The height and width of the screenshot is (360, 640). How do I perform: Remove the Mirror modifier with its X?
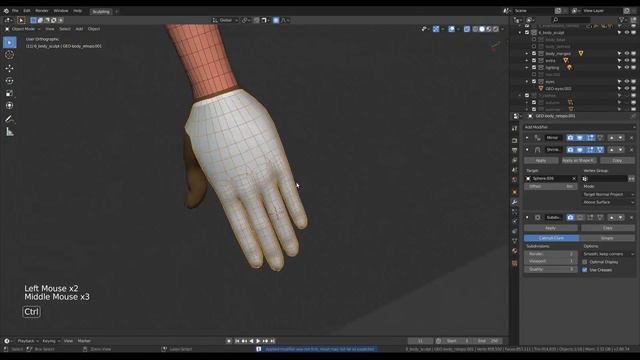point(631,138)
